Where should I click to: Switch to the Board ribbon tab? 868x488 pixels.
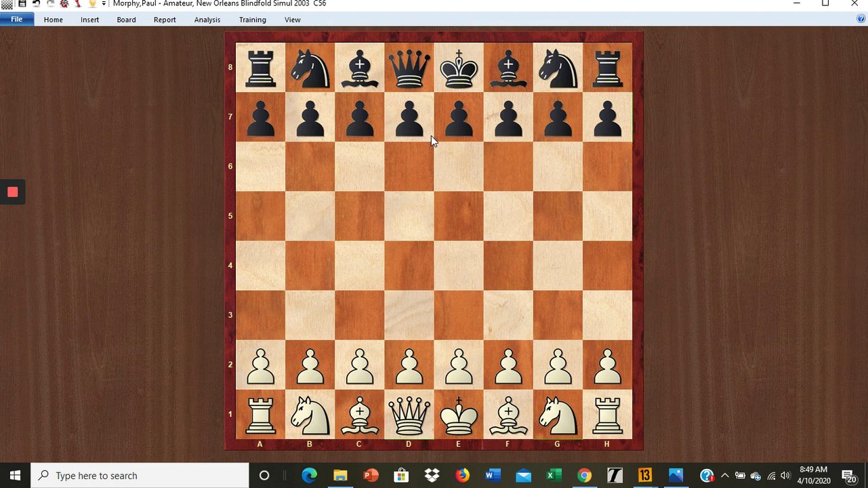(x=126, y=20)
